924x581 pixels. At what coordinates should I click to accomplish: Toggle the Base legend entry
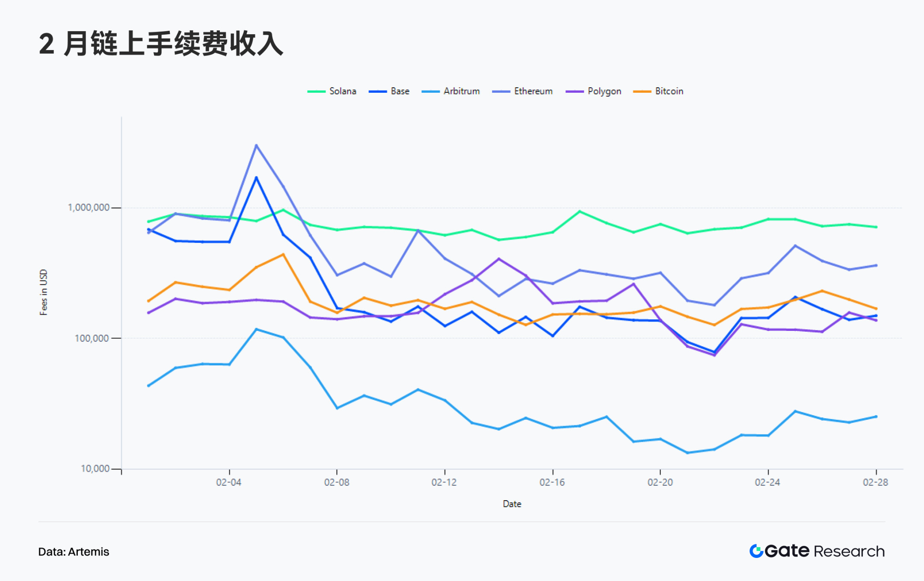400,91
